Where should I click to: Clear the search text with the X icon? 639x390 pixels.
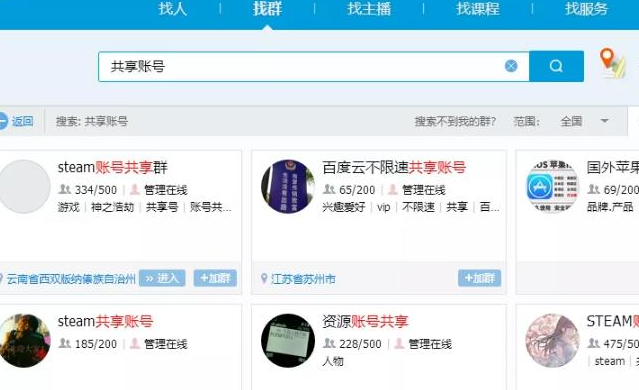click(x=511, y=66)
